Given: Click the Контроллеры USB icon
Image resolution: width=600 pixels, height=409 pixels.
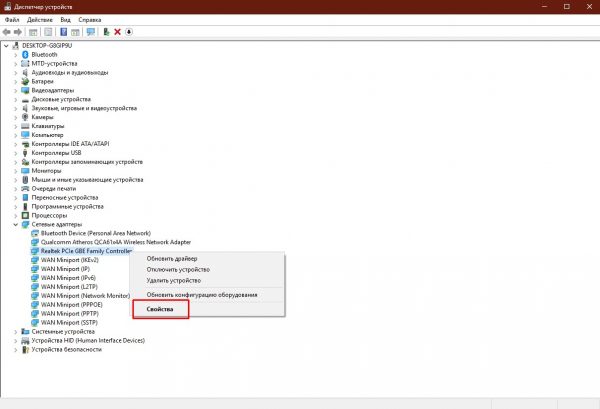Looking at the screenshot, I should point(25,153).
